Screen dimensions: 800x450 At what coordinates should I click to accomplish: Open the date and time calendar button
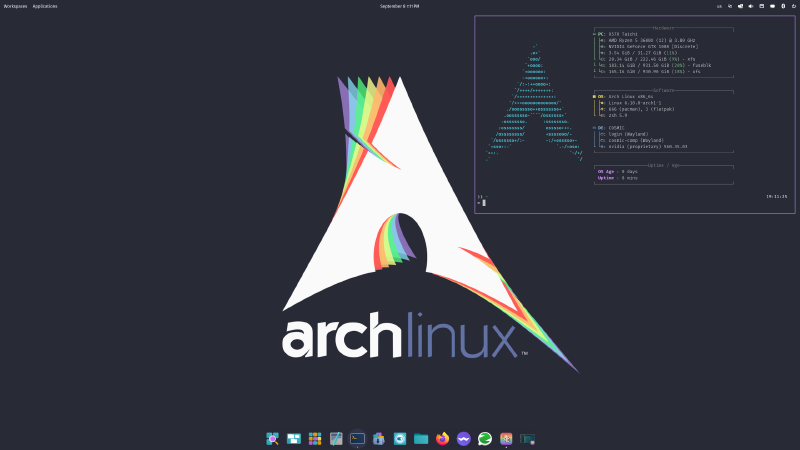pyautogui.click(x=399, y=6)
